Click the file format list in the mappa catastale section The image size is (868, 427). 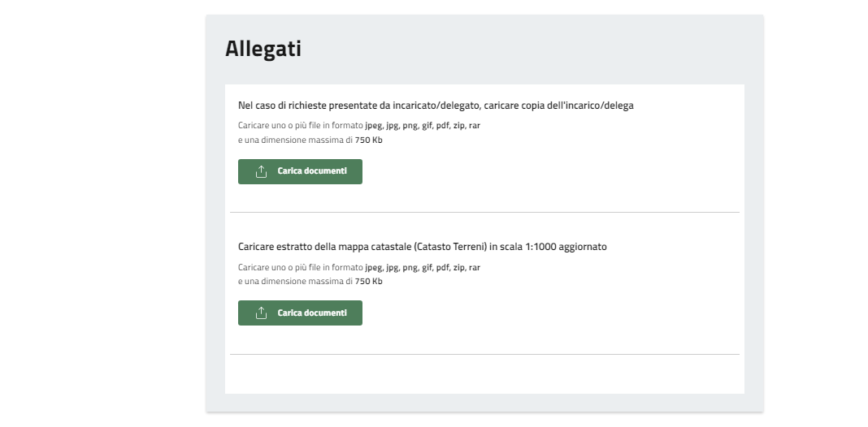[423, 267]
